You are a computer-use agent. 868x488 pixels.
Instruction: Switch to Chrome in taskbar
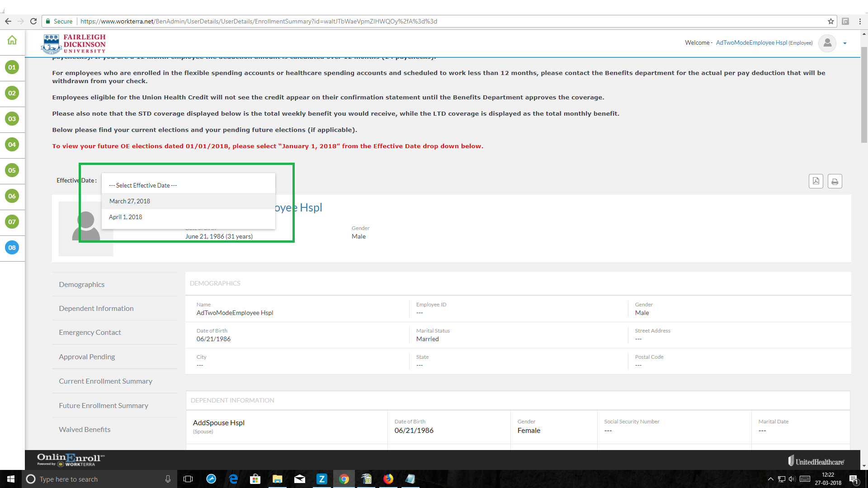click(x=344, y=479)
